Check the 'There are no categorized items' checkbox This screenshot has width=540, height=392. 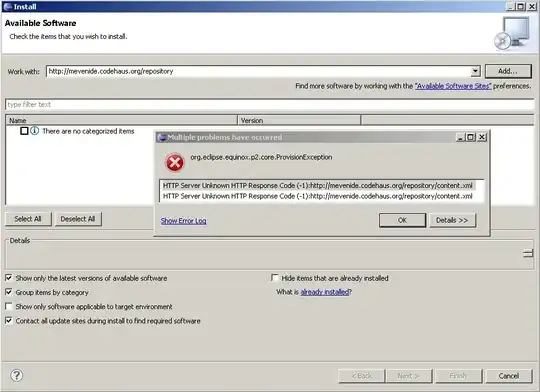pyautogui.click(x=24, y=131)
